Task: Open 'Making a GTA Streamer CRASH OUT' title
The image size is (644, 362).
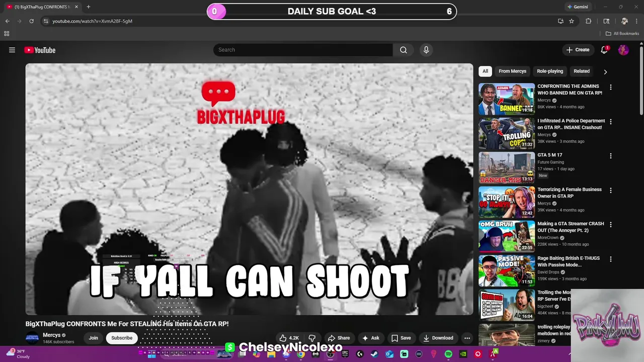Action: coord(571,227)
